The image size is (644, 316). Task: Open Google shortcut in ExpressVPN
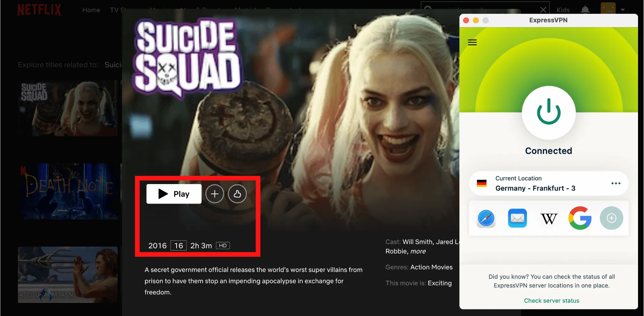(580, 218)
